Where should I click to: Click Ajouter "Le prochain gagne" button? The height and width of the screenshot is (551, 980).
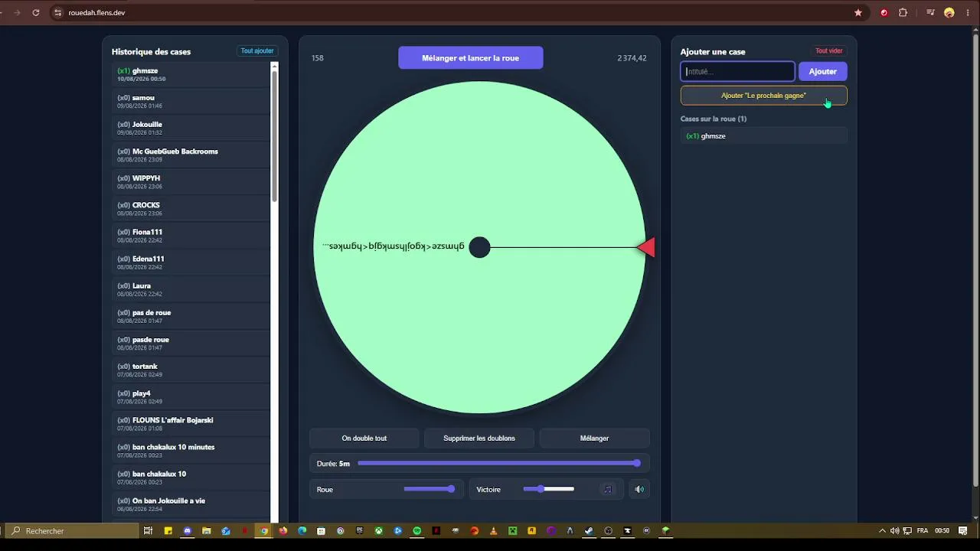764,96
